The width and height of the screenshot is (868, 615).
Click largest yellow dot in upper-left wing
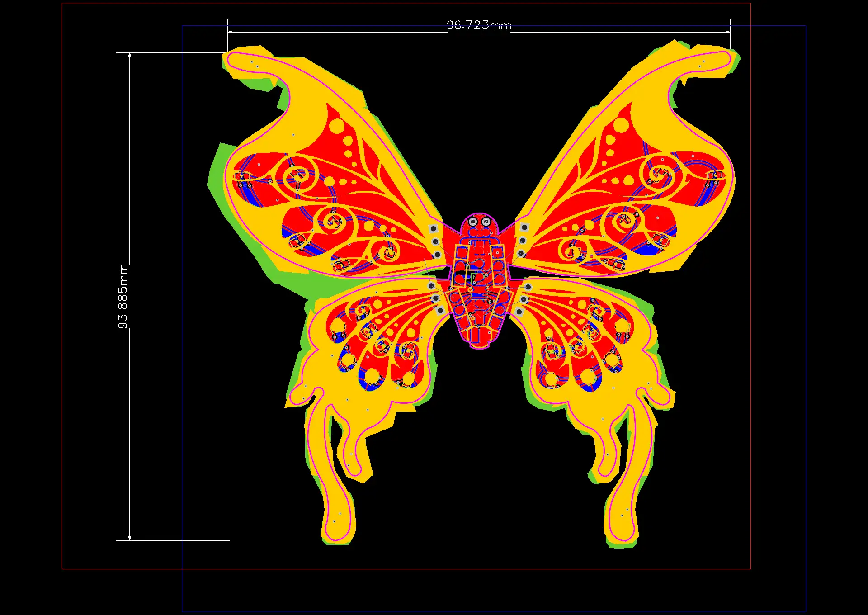[337, 126]
